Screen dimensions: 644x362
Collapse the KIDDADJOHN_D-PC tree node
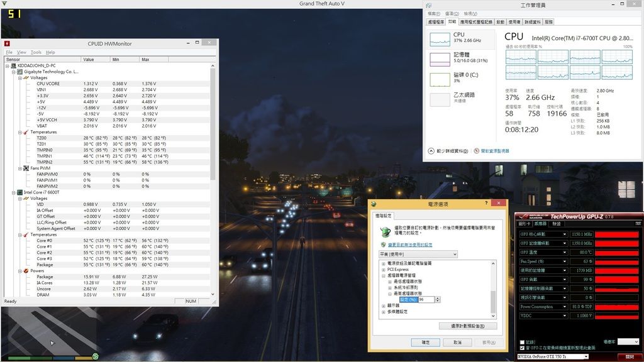pos(8,65)
